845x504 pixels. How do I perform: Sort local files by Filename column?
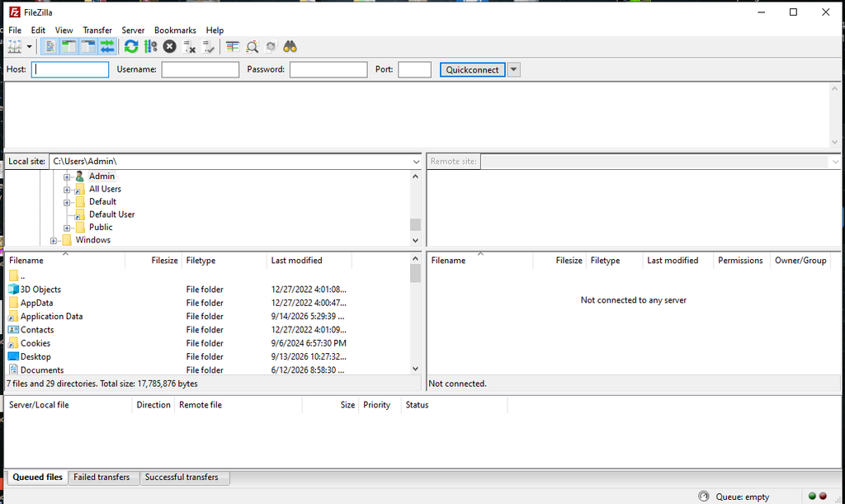64,260
